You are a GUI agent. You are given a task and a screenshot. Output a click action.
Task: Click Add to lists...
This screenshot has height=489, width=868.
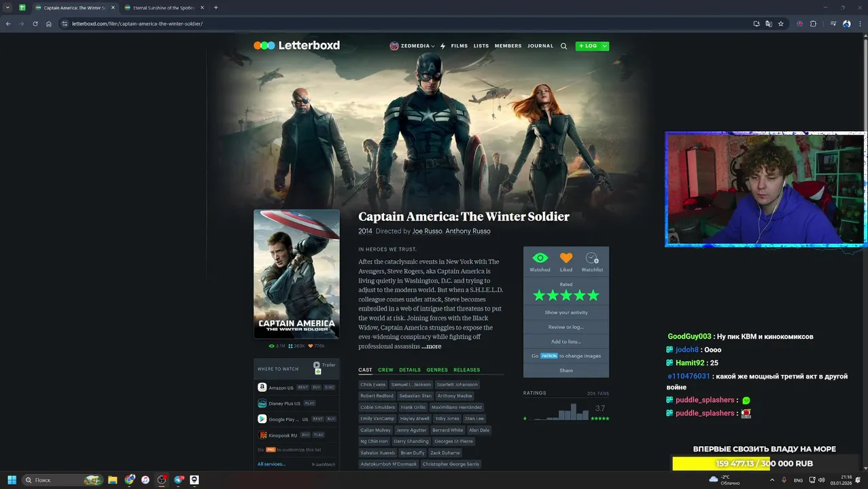click(566, 342)
